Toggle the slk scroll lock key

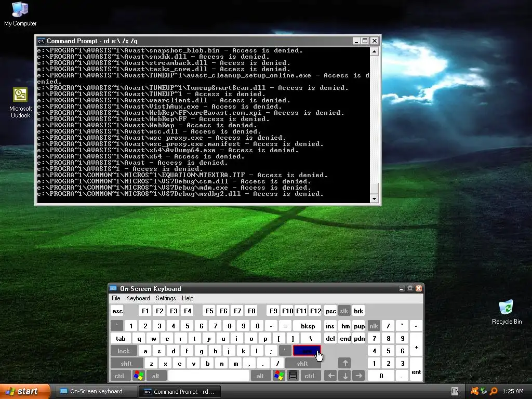(344, 311)
